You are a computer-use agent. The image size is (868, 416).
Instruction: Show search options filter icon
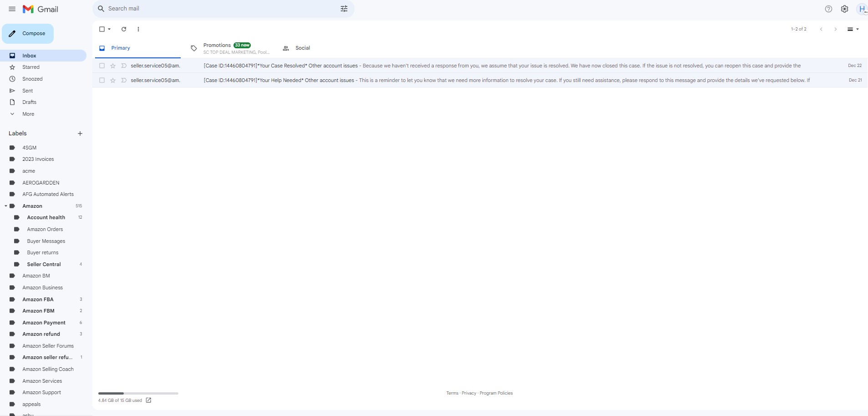coord(344,9)
